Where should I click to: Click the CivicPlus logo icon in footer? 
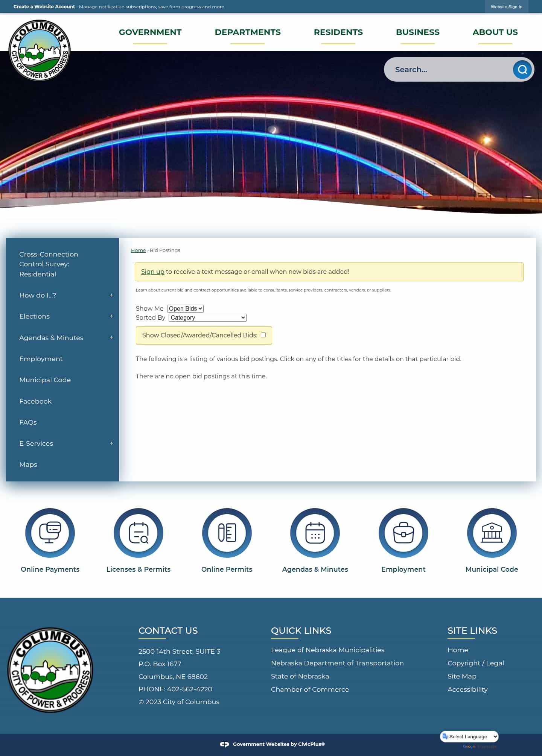[x=224, y=744]
